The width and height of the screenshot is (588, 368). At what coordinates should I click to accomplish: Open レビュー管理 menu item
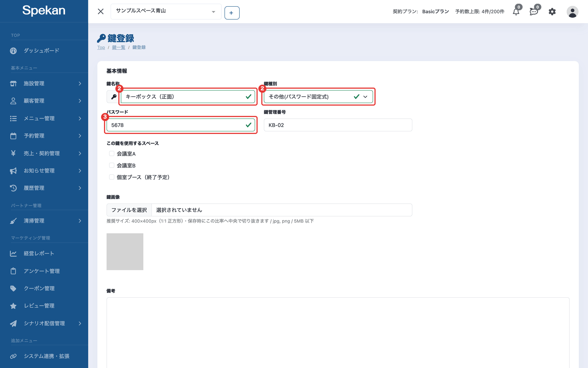click(x=44, y=306)
